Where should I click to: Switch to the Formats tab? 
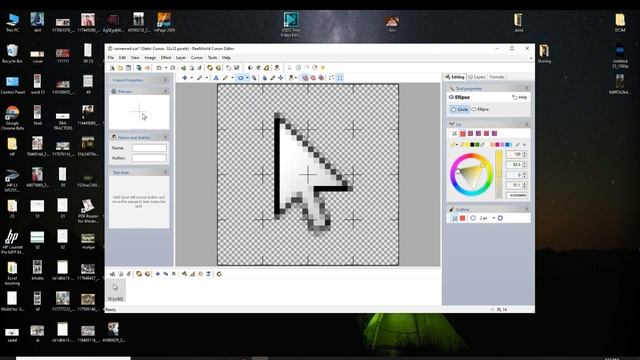click(x=497, y=77)
